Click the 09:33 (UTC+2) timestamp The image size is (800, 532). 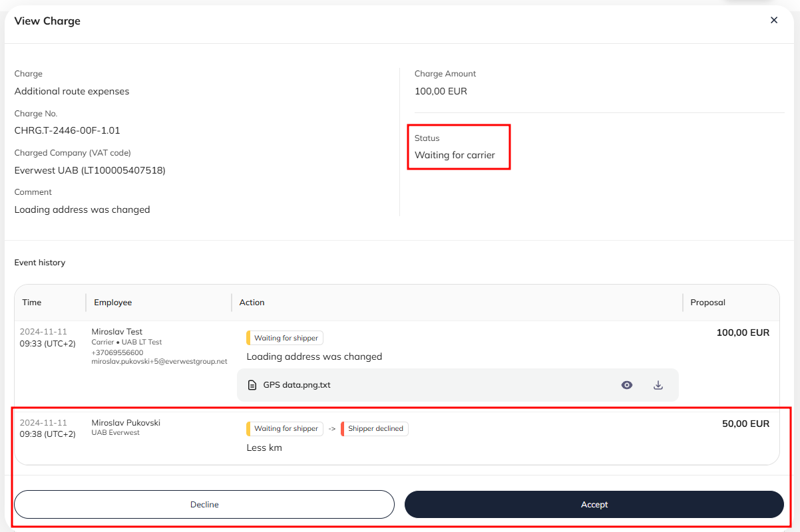click(x=48, y=344)
